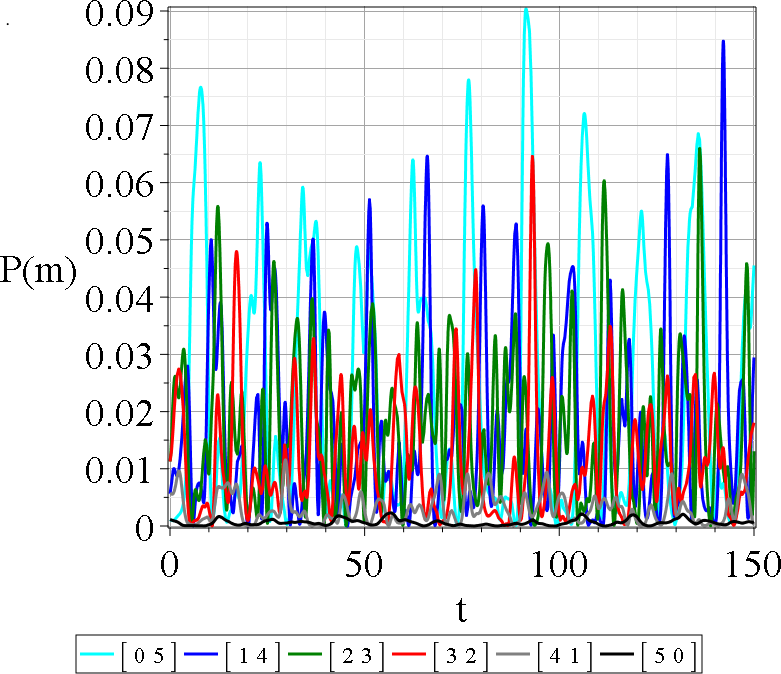781x674 pixels.
Task: Click the gray line swatch in legend
Action: coord(514,654)
